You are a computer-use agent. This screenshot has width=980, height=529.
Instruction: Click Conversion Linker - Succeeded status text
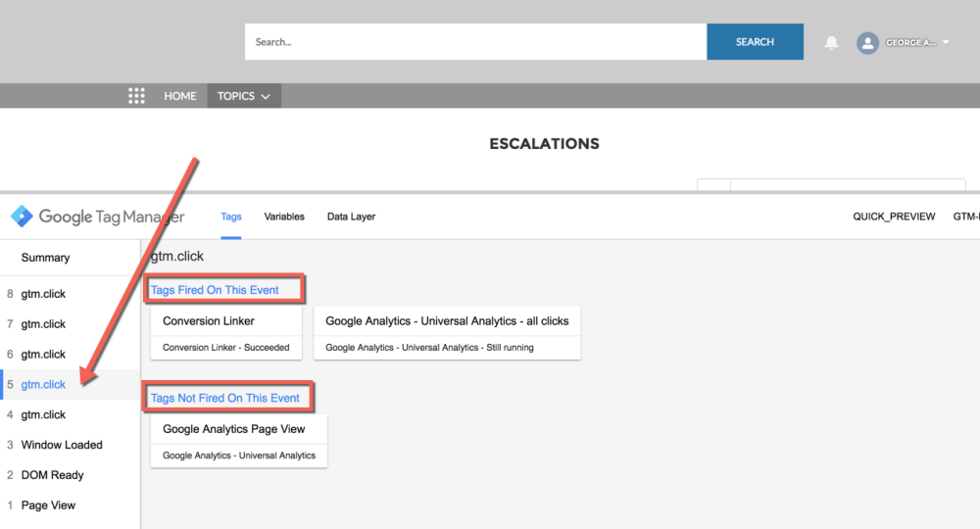[226, 347]
